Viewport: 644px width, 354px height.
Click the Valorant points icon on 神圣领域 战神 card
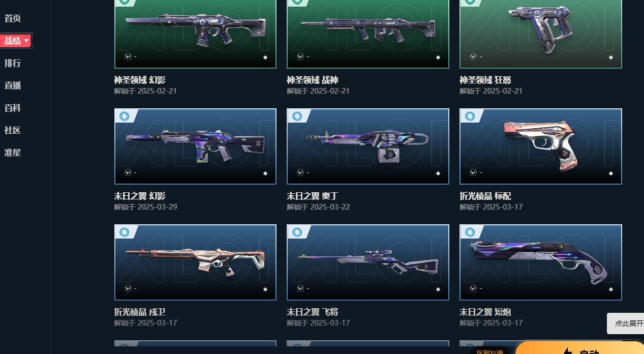pyautogui.click(x=300, y=56)
